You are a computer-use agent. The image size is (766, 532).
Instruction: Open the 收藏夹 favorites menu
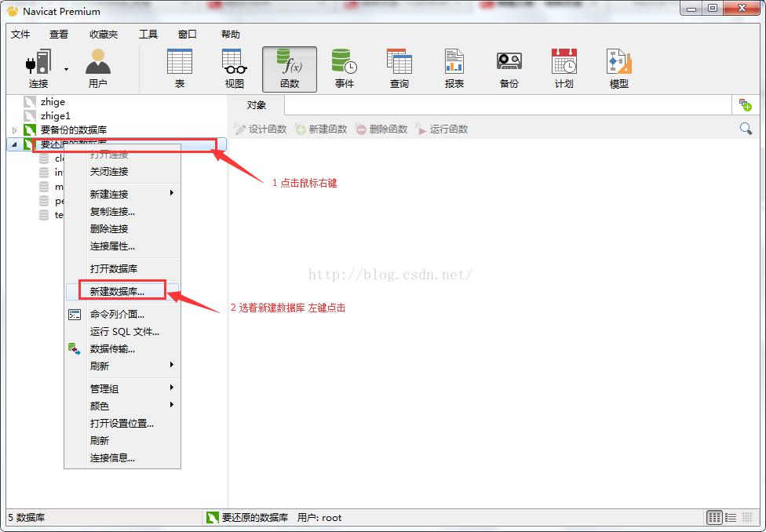(x=104, y=35)
